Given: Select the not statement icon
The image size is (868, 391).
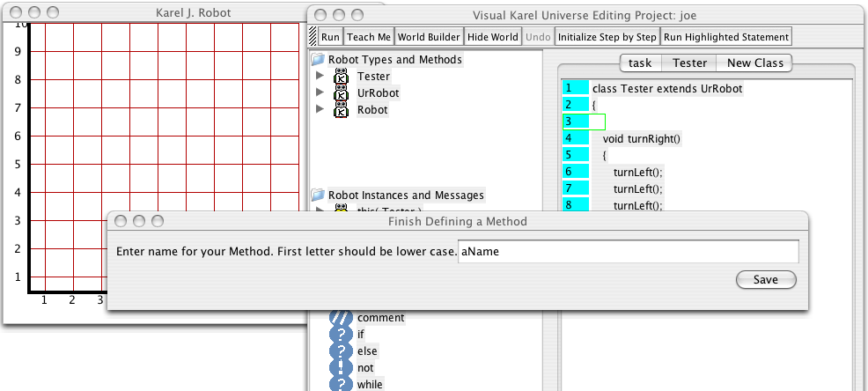Looking at the screenshot, I should tap(340, 368).
